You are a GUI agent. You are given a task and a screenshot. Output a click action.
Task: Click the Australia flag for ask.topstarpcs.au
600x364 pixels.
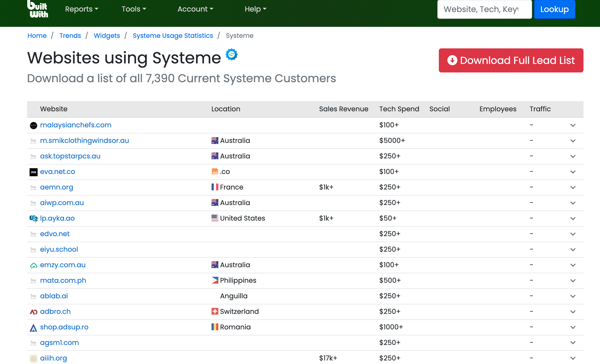[215, 156]
